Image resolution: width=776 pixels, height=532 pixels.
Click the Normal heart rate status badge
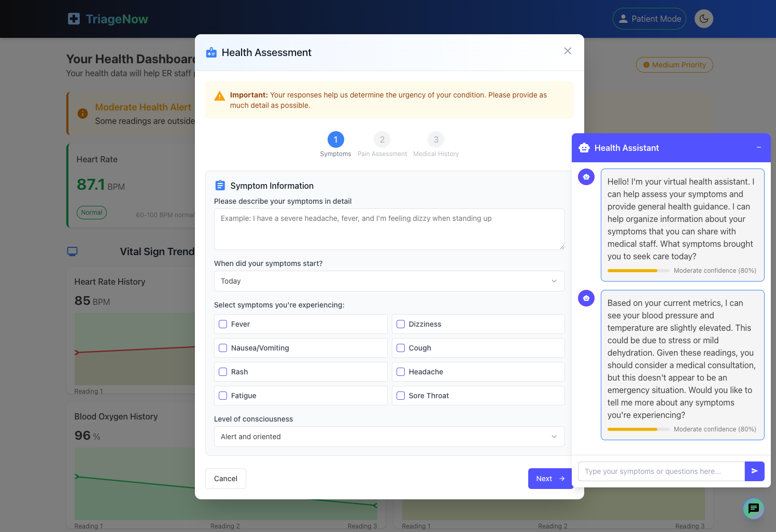[x=92, y=213]
